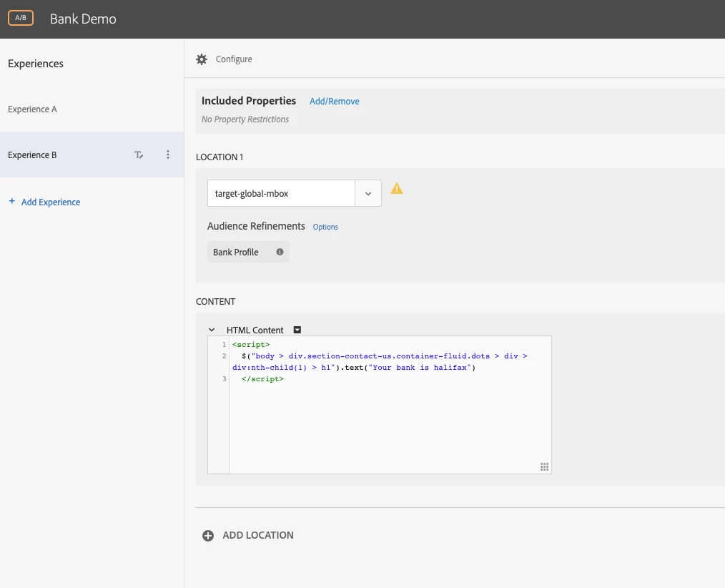Viewport: 725px width, 588px height.
Task: Click the "Your bank is halifax" string
Action: click(x=420, y=368)
